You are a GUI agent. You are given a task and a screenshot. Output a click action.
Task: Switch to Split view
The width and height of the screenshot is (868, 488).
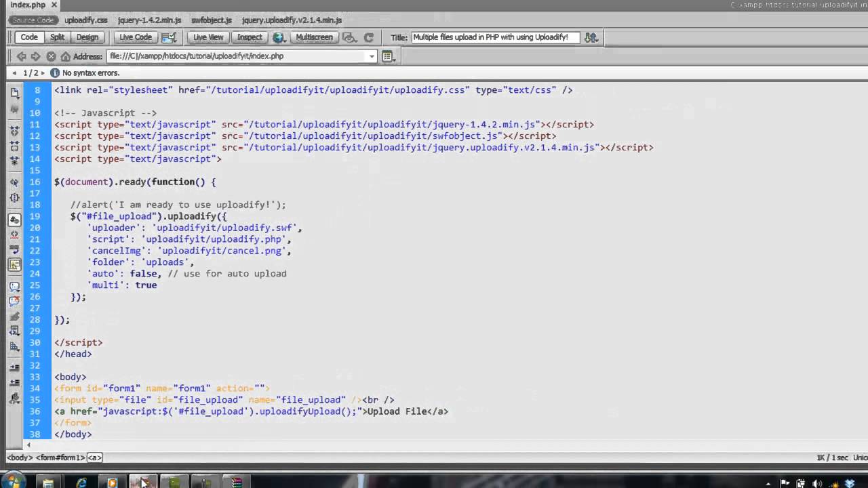click(57, 37)
